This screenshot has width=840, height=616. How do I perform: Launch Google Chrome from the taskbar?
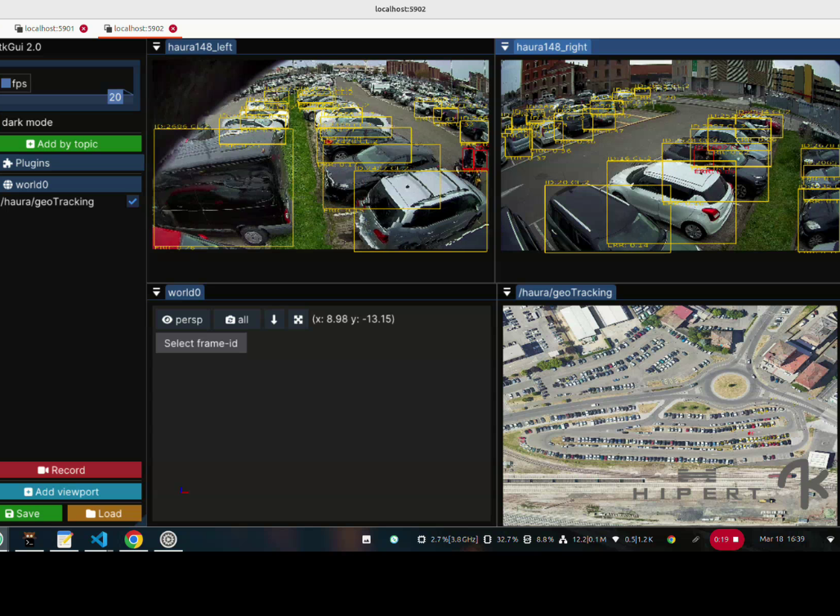tap(133, 539)
